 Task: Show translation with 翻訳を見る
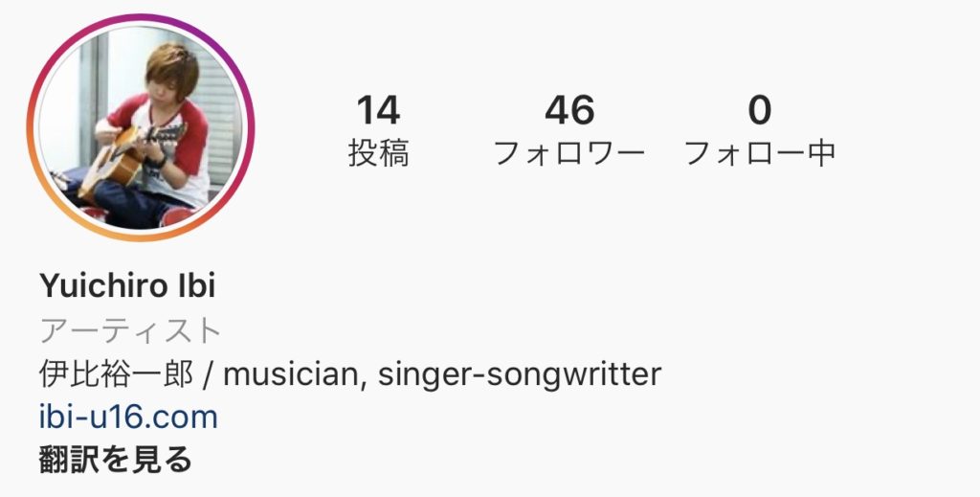tap(115, 460)
